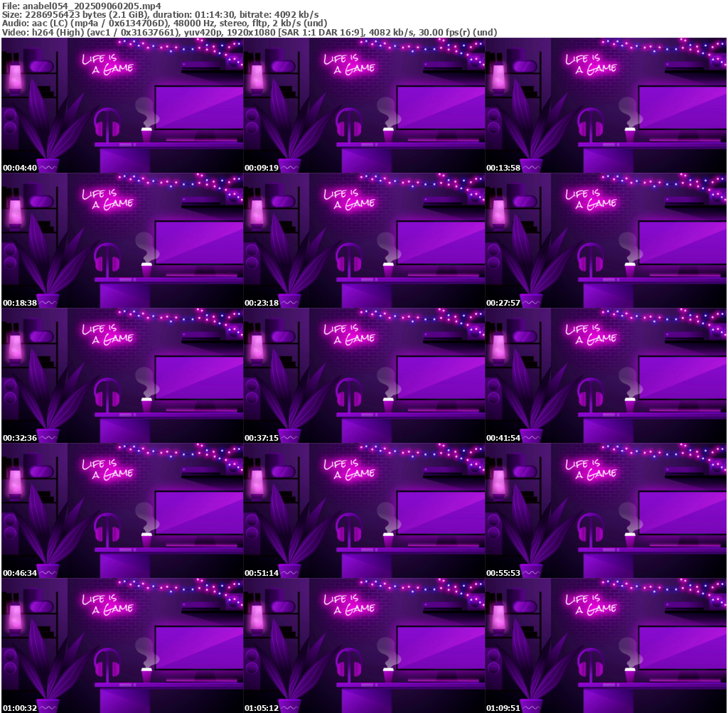Click the file name anabel054_202509060205.mp4

coord(92,6)
